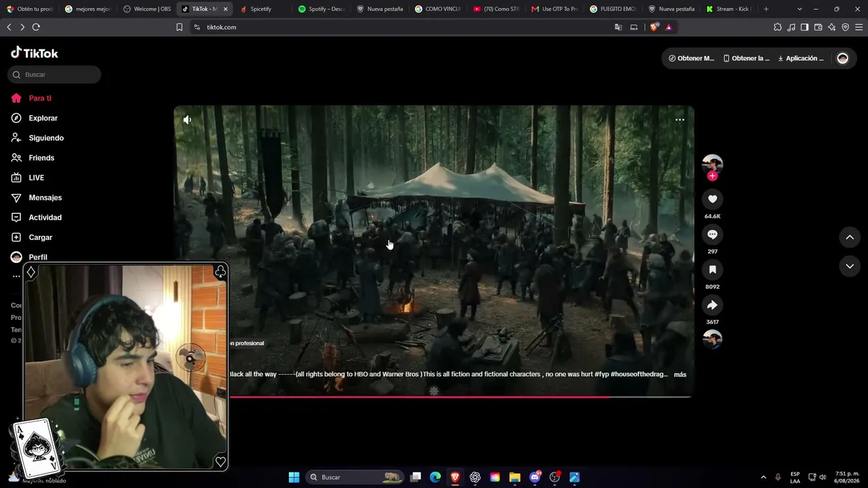Image resolution: width=868 pixels, height=488 pixels.
Task: Click the Obtener la app button
Action: (747, 58)
